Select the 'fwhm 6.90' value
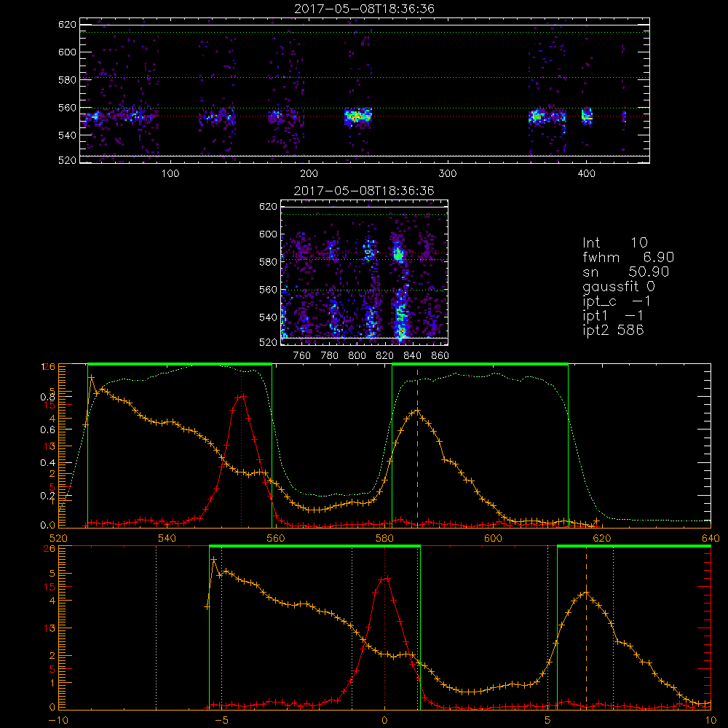 pos(628,257)
